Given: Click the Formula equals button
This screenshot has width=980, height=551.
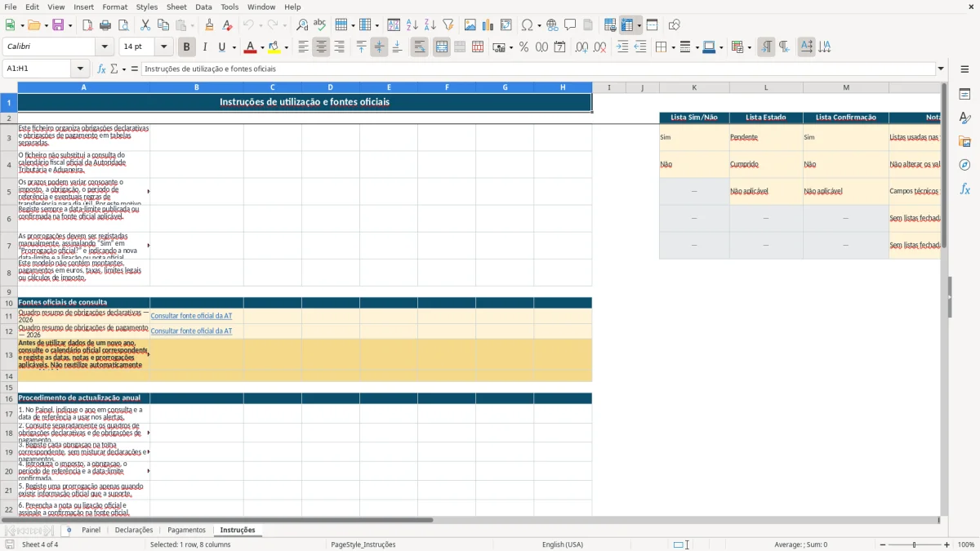Looking at the screenshot, I should coord(135,69).
